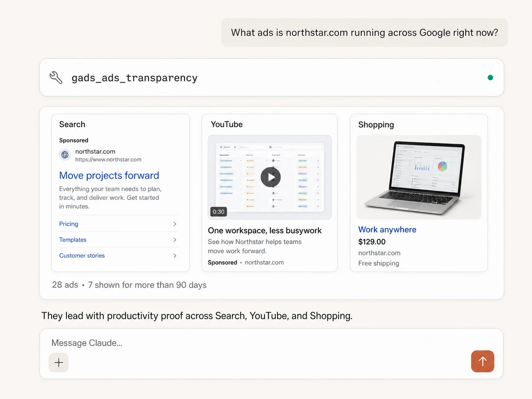This screenshot has height=399, width=532.
Task: Open the 'Move projects forward' headline
Action: tap(109, 176)
